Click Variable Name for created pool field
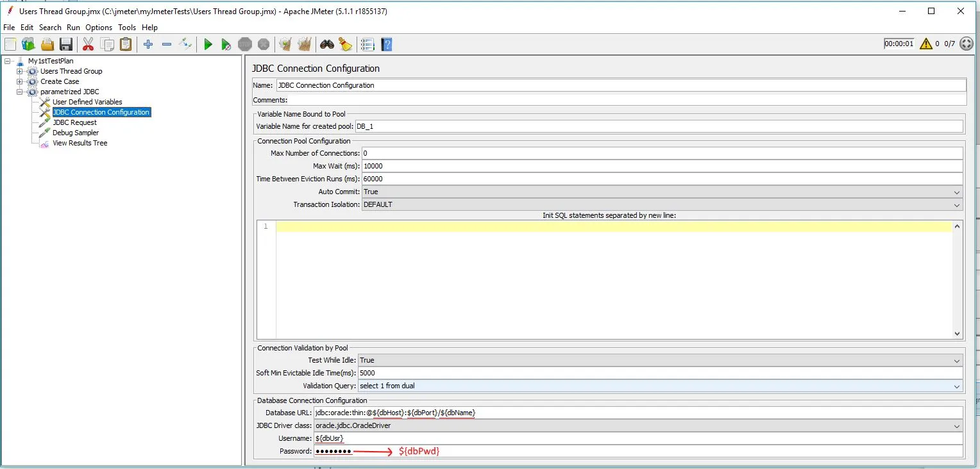Image resolution: width=980 pixels, height=469 pixels. [659, 126]
